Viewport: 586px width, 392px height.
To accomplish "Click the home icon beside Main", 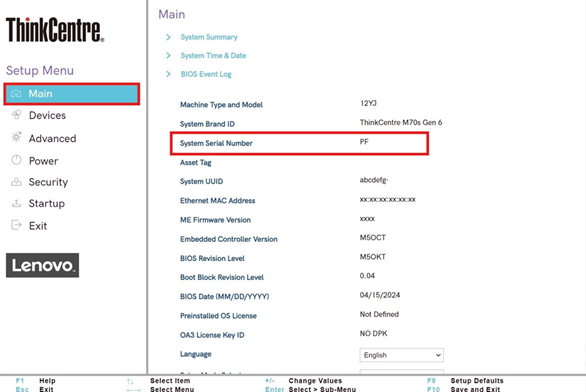I will pos(16,93).
